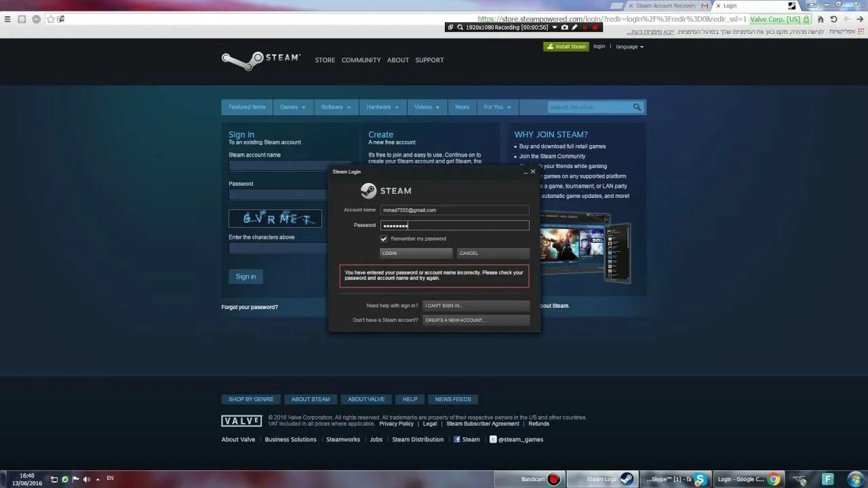
Task: Click the login link in the header
Action: (x=599, y=47)
